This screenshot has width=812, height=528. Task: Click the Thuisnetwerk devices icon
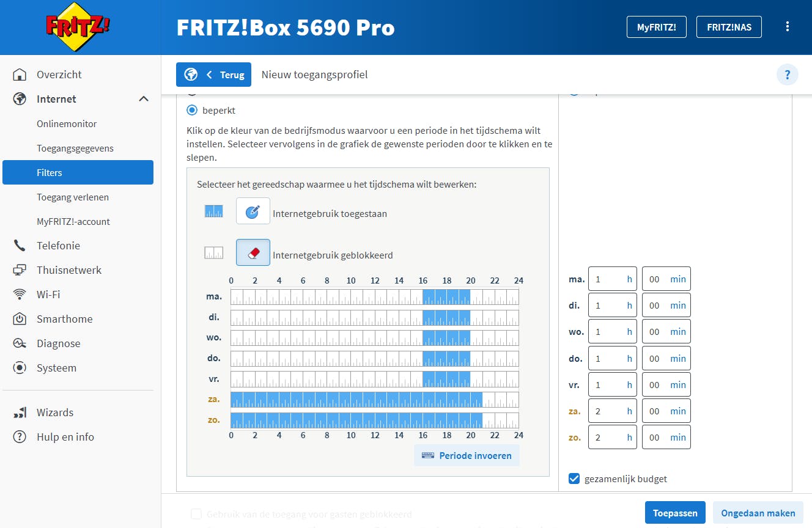[20, 270]
